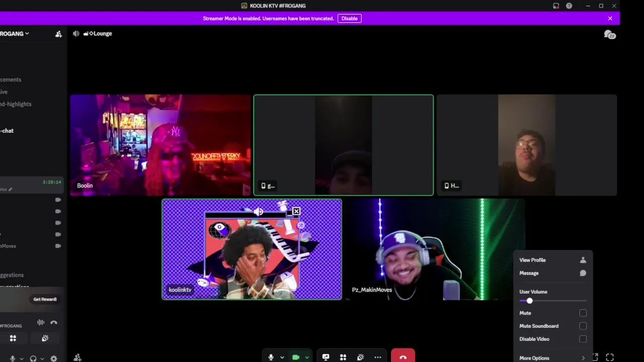The width and height of the screenshot is (644, 362).
Task: Click nMoves user in voice list
Action: (x=8, y=246)
